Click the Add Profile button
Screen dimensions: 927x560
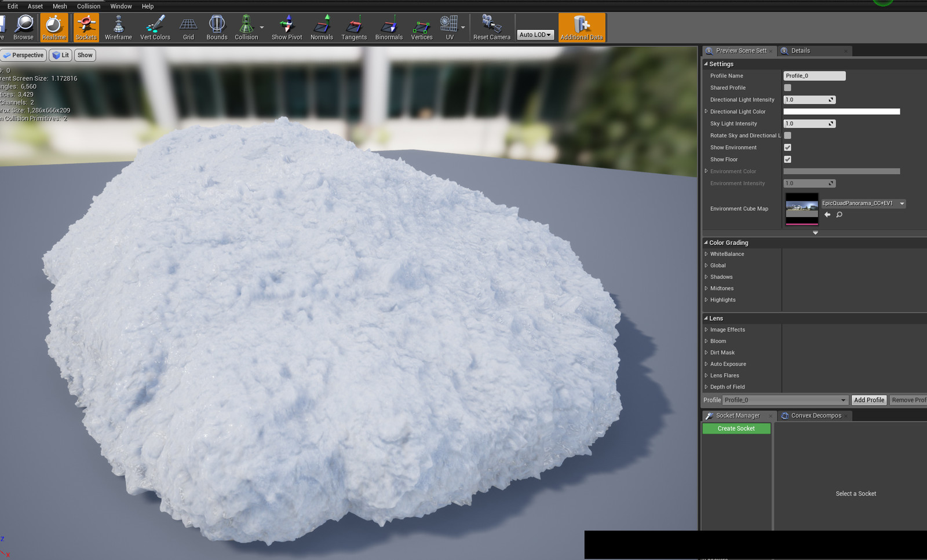pyautogui.click(x=869, y=400)
